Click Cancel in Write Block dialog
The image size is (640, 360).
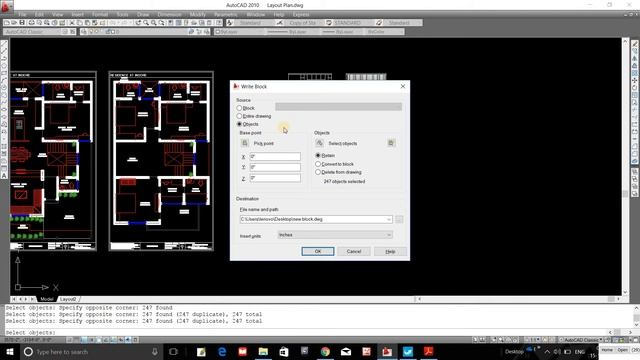pos(354,251)
